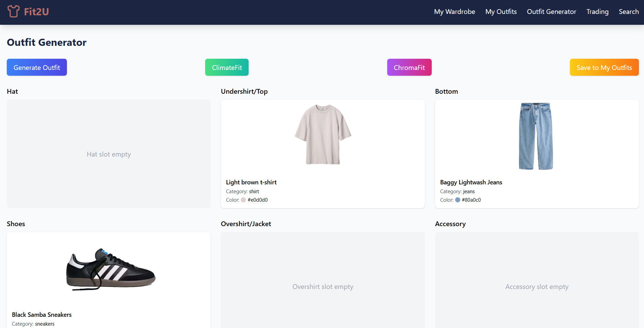The width and height of the screenshot is (644, 328).
Task: Select the light brown t-shirt image
Action: click(x=323, y=134)
